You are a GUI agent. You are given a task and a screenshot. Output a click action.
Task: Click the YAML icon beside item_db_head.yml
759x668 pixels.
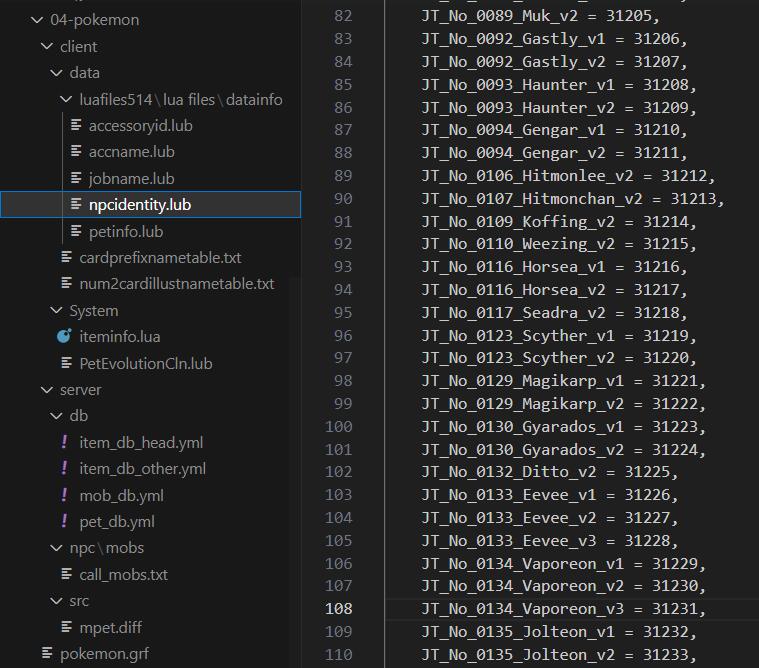coord(65,442)
